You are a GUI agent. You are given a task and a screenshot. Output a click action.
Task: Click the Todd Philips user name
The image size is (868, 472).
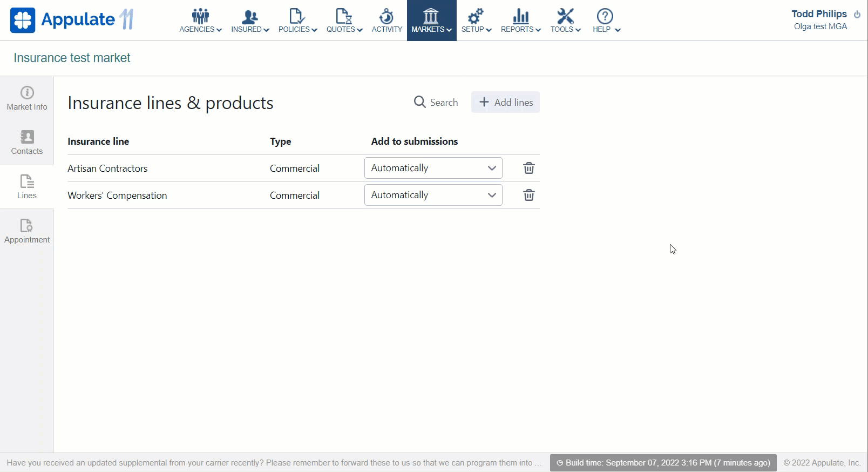819,14
